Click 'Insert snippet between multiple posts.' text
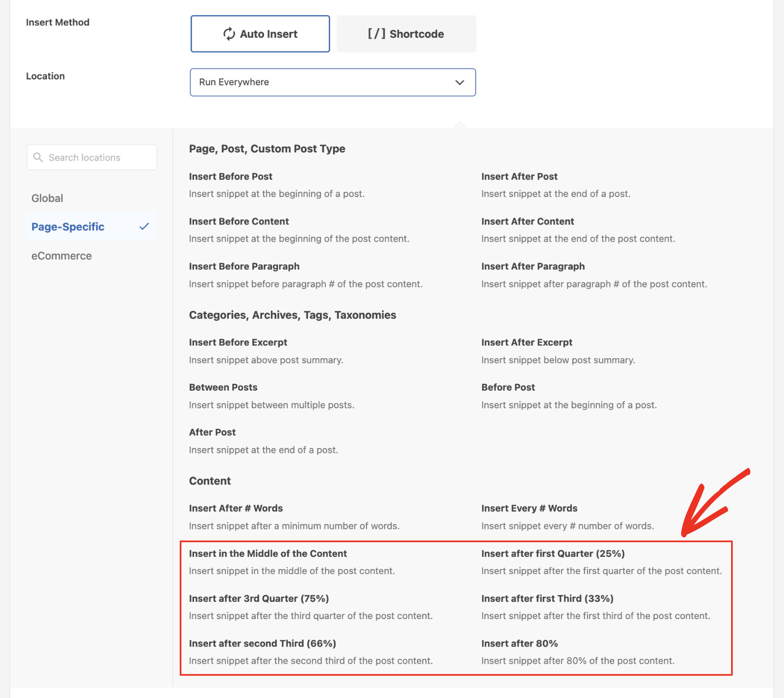This screenshot has width=784, height=698. [x=272, y=405]
